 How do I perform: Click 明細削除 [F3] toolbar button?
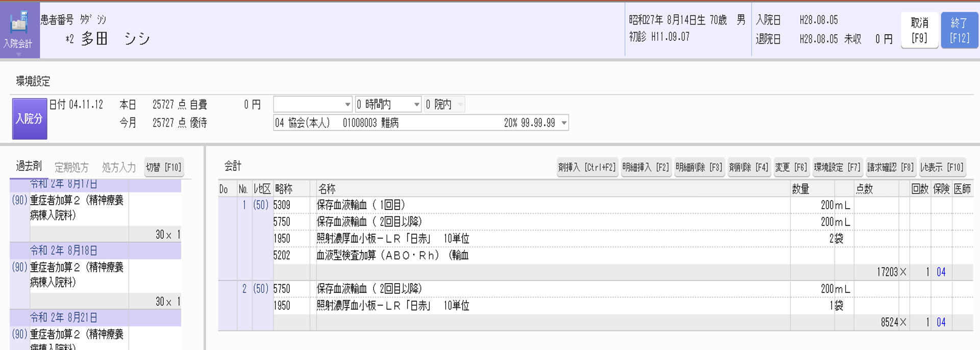pyautogui.click(x=699, y=167)
